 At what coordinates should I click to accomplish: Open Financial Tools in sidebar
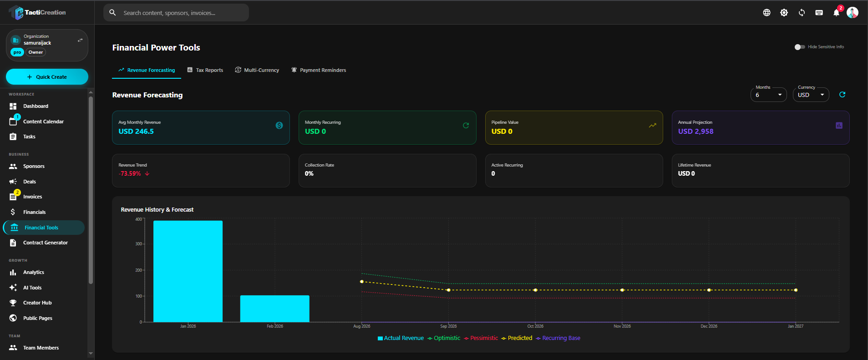44,228
